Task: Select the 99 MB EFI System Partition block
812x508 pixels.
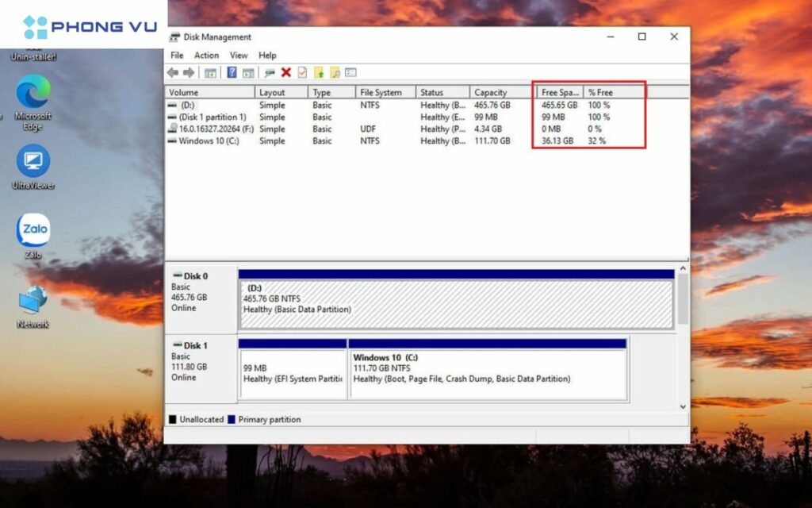Action: (293, 374)
